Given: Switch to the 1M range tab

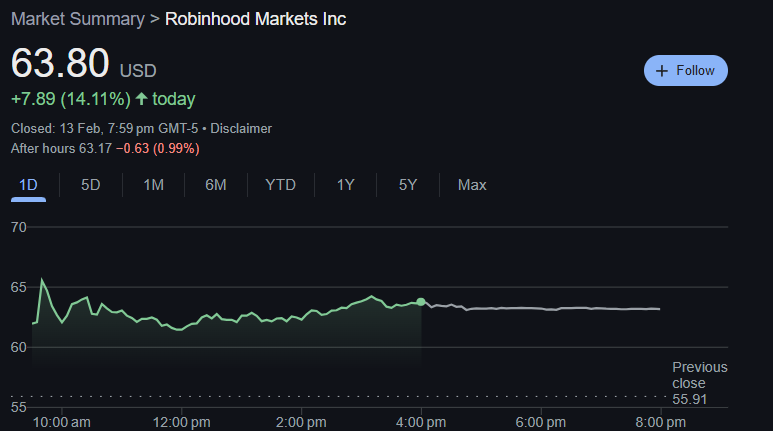Looking at the screenshot, I should pos(153,185).
